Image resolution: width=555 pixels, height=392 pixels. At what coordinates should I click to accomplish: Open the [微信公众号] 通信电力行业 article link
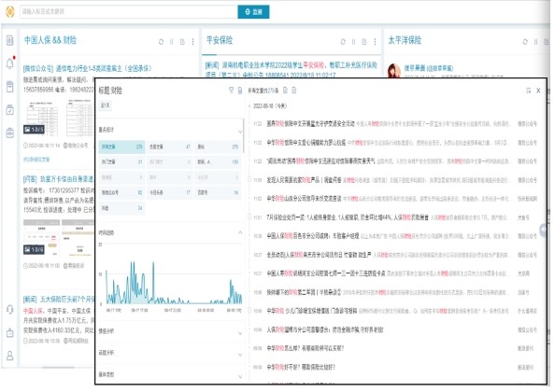88,68
